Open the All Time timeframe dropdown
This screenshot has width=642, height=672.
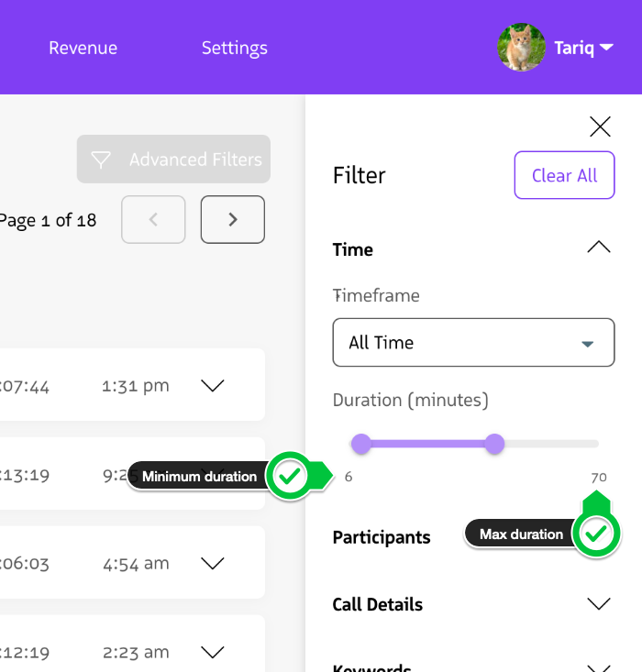473,343
